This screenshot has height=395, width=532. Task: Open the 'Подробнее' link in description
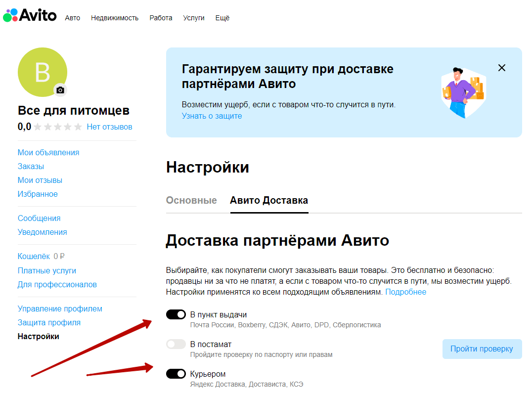pos(406,292)
